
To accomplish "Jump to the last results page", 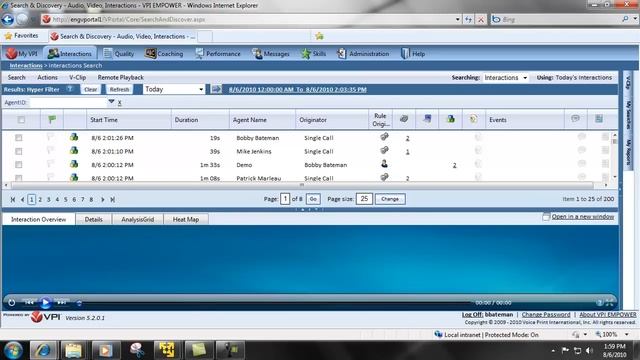I will (x=113, y=199).
